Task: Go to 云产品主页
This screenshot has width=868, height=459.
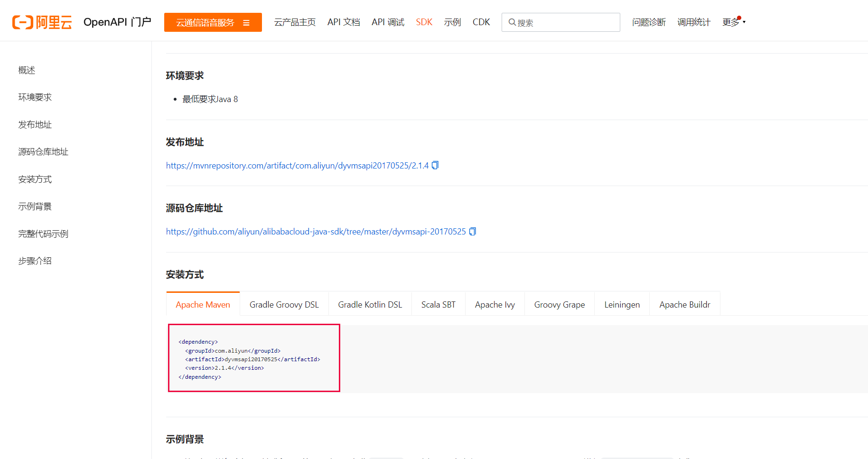Action: tap(295, 22)
